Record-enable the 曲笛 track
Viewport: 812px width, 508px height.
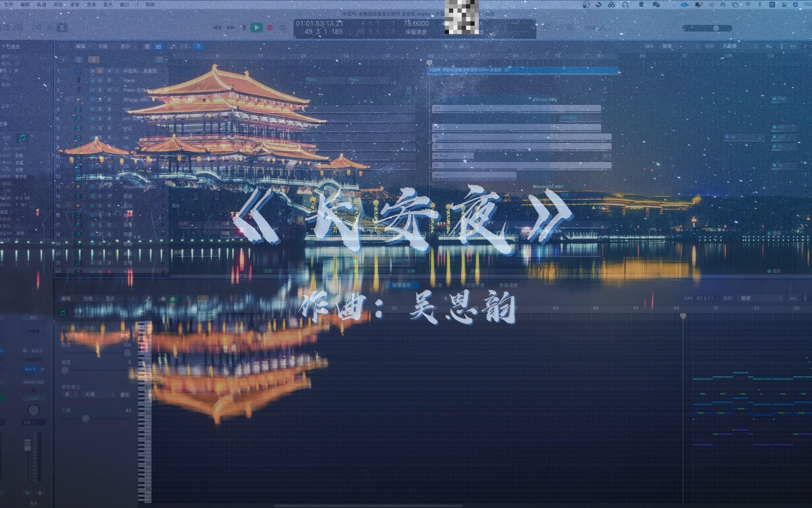tap(109, 253)
